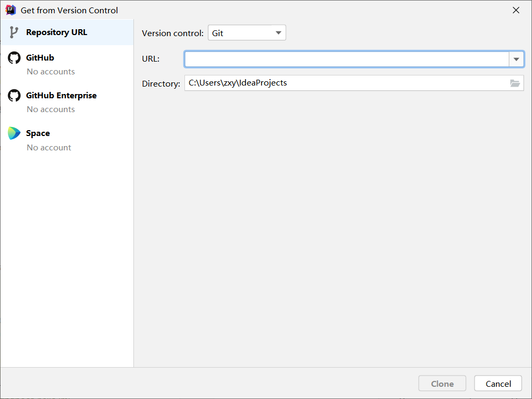The image size is (532, 399).
Task: Select the Repository URL tab
Action: [x=67, y=32]
